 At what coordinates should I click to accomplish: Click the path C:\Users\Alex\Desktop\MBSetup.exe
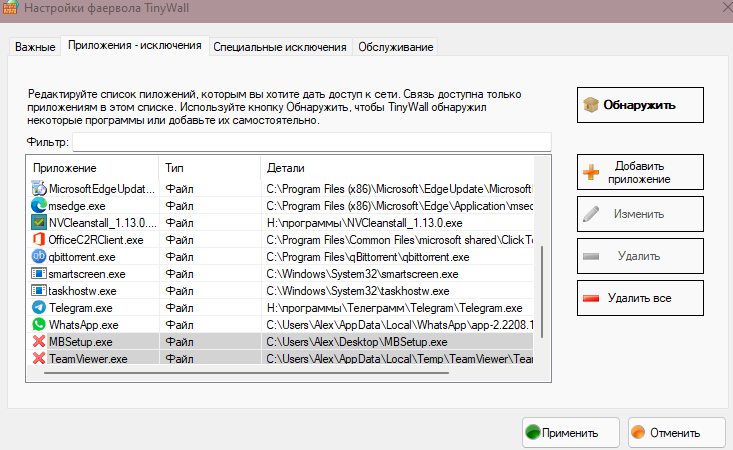pos(357,342)
